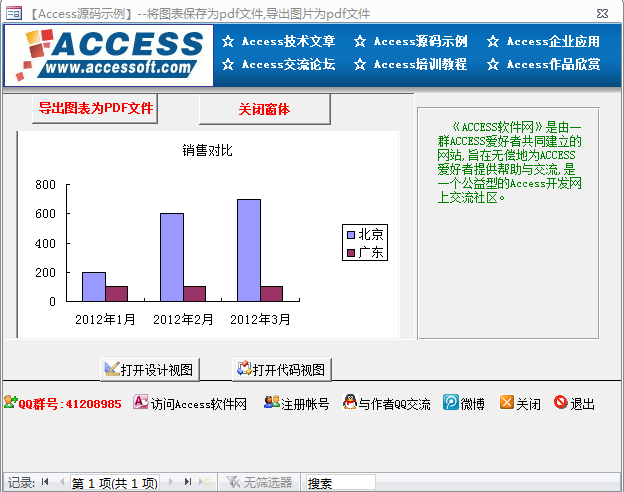Click 访问Access软件网 link

(199, 404)
